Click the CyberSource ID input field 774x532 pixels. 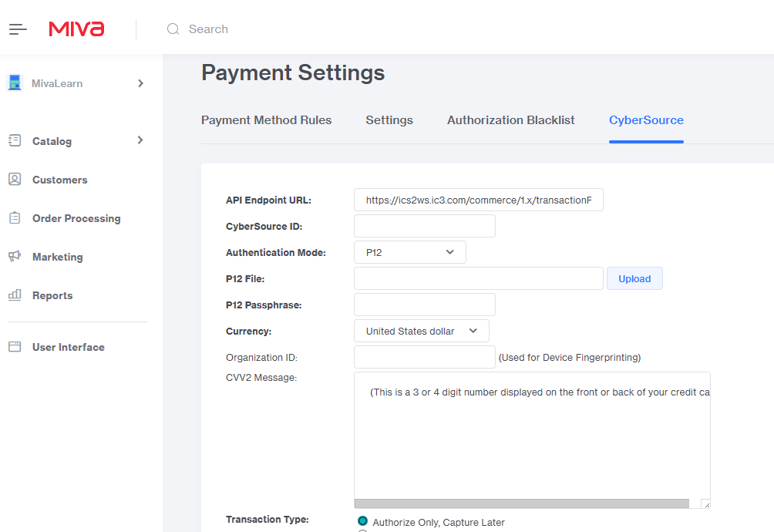pos(424,226)
